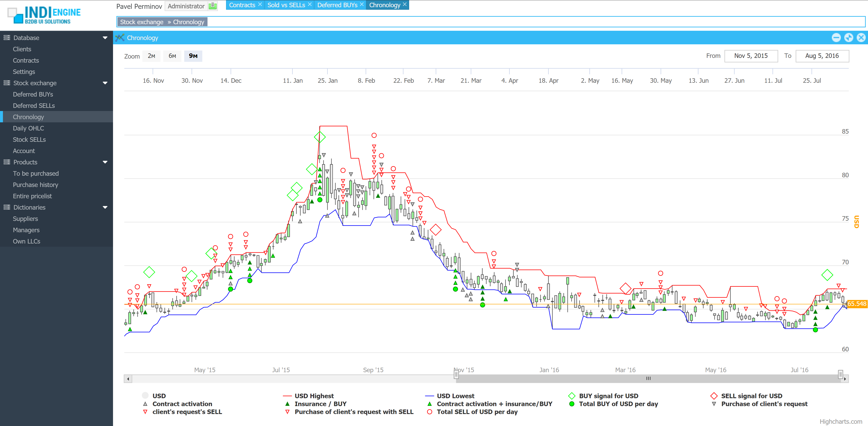Click the left navigator range handle
Image resolution: width=868 pixels, height=426 pixels.
click(456, 374)
